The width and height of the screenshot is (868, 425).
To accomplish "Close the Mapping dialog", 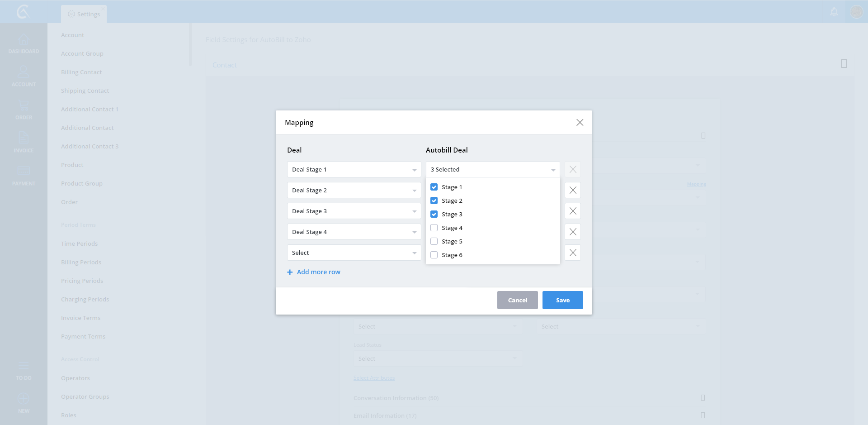I will pos(580,123).
